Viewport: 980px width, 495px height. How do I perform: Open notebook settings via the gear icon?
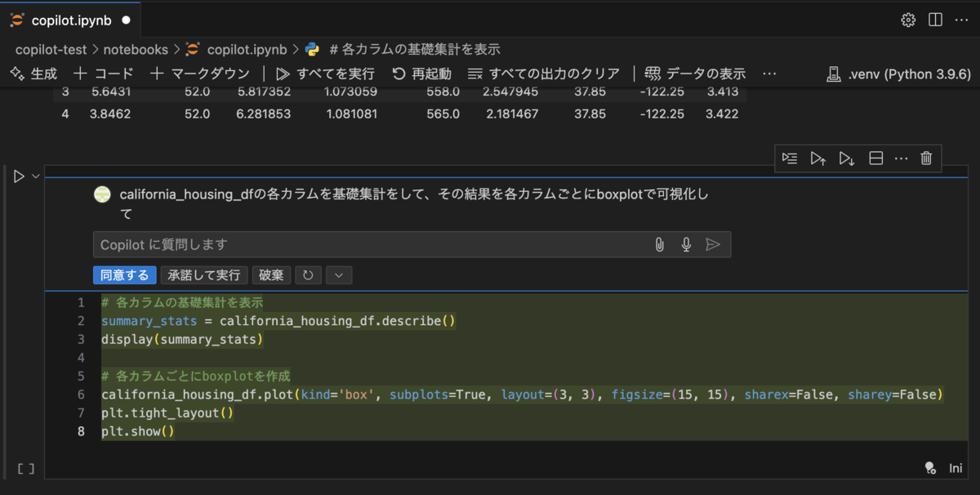[x=908, y=20]
